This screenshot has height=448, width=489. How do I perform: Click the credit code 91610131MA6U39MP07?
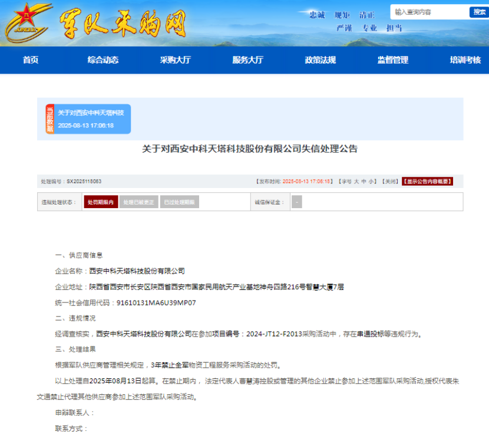click(x=156, y=302)
